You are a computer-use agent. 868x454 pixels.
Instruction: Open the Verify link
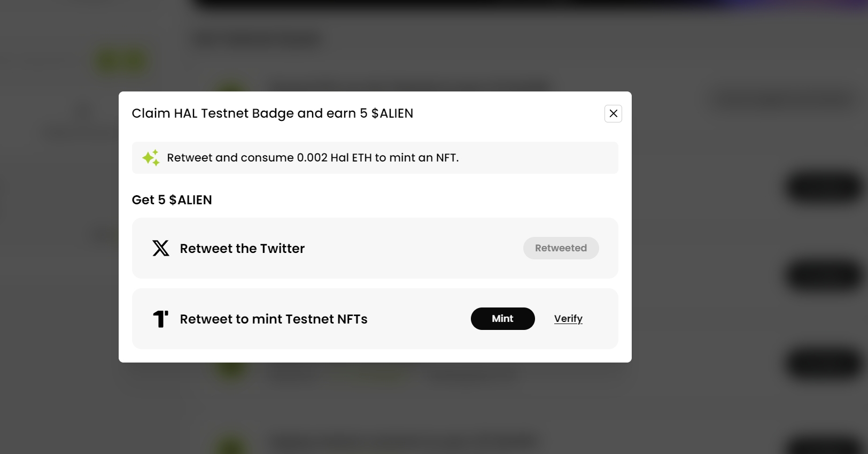[x=568, y=319]
